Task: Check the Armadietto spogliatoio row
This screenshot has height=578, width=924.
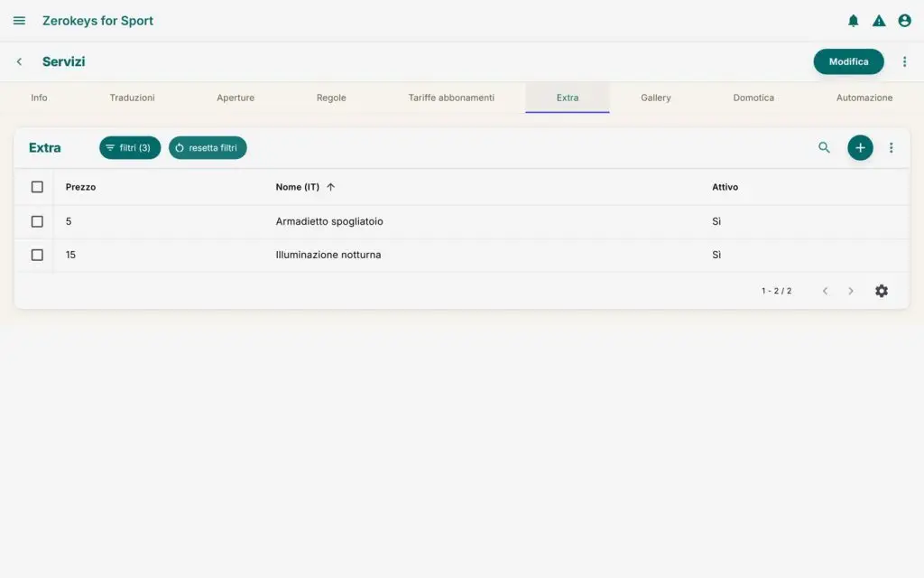Action: point(37,221)
